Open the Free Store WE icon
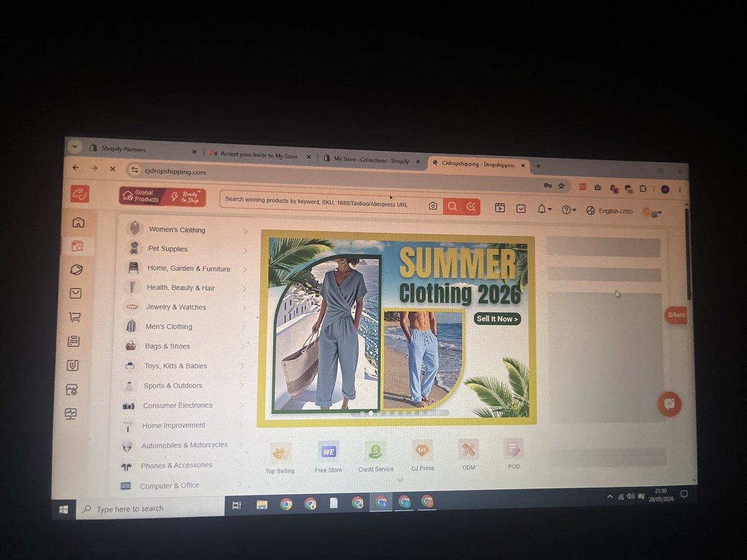 pos(329,451)
